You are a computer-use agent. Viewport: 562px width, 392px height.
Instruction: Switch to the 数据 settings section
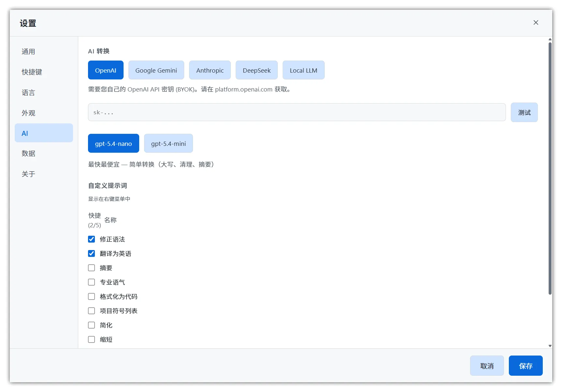[x=28, y=153]
